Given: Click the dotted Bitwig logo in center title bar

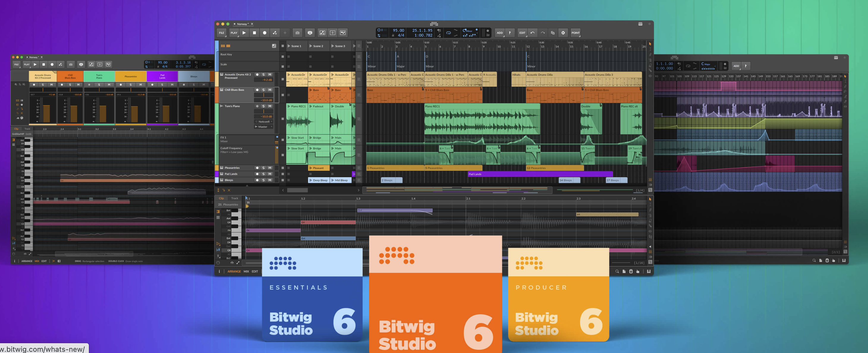Looking at the screenshot, I should point(434,24).
